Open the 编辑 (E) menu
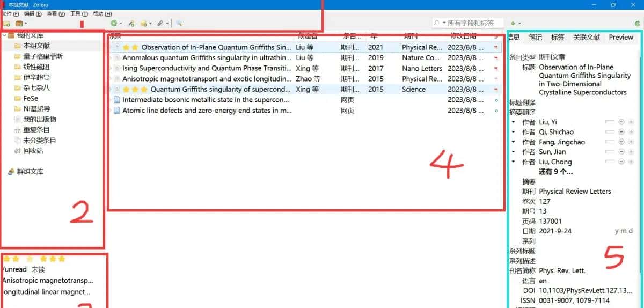Image resolution: width=644 pixels, height=308 pixels. 33,13
